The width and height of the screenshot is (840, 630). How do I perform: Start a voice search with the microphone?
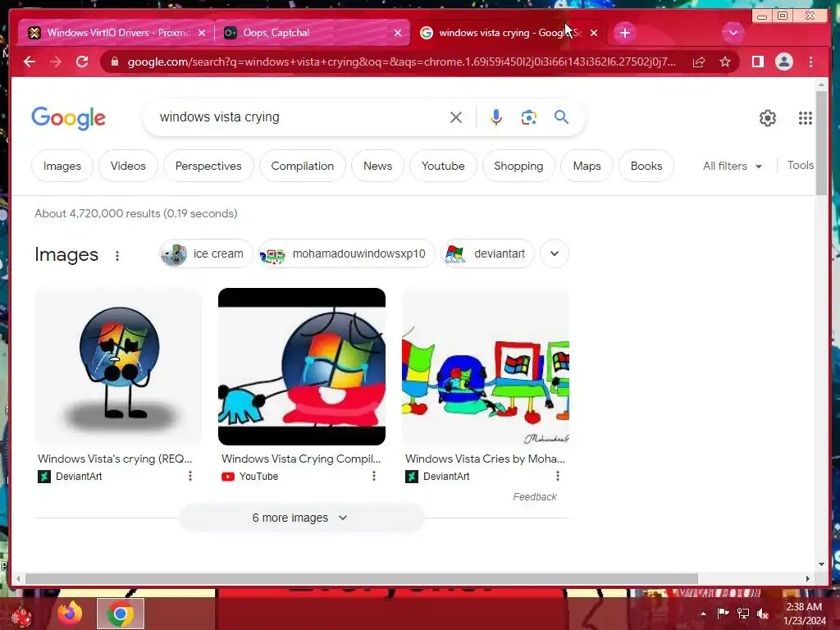(x=496, y=117)
